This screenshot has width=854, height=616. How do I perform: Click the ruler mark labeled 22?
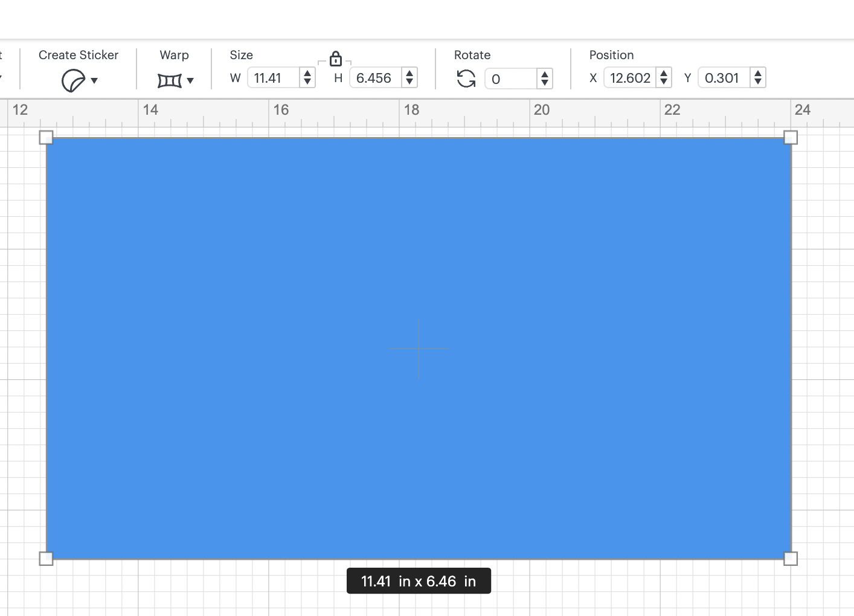tap(672, 110)
